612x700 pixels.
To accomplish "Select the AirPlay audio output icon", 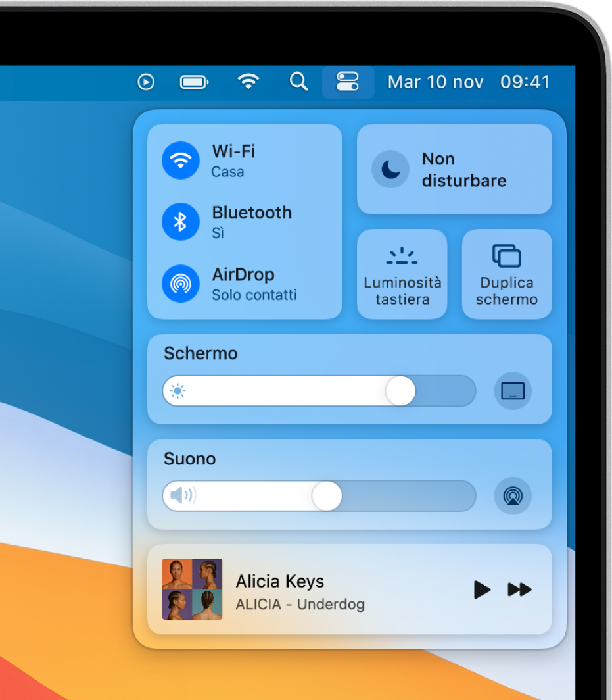I will (512, 496).
